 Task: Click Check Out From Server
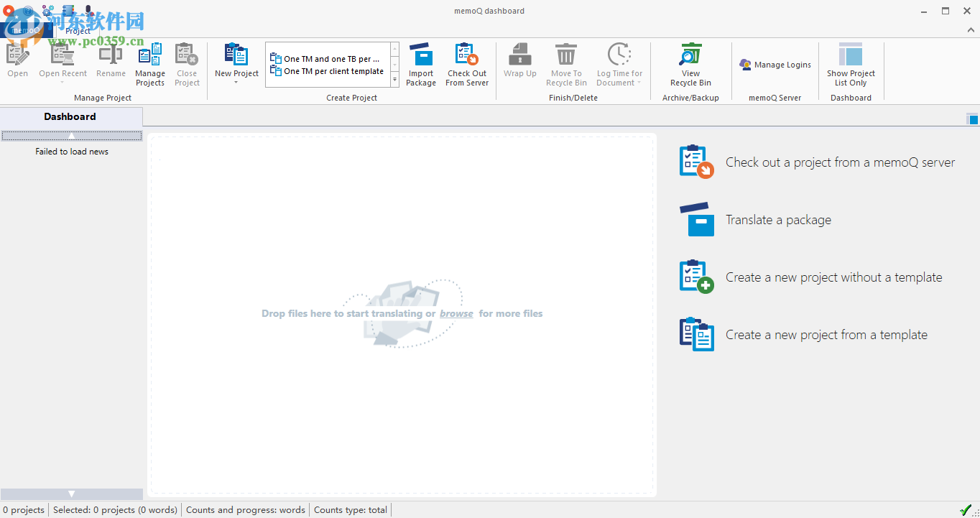click(x=466, y=65)
